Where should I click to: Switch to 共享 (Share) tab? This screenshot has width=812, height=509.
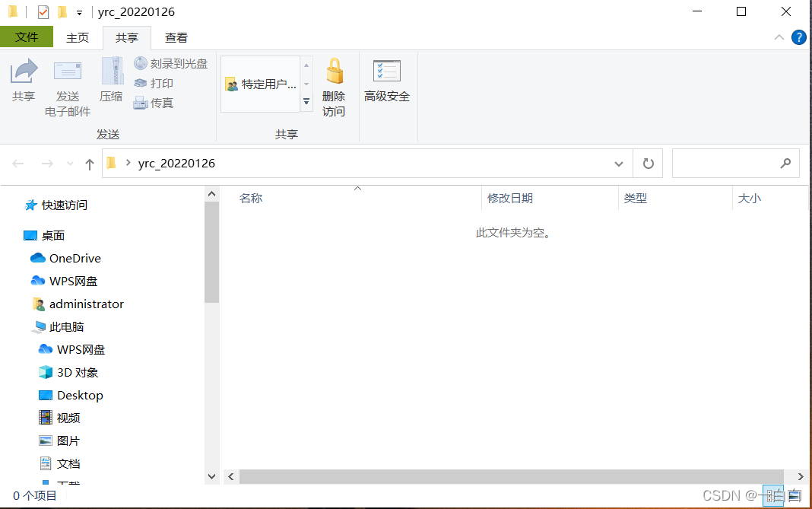[x=127, y=37]
